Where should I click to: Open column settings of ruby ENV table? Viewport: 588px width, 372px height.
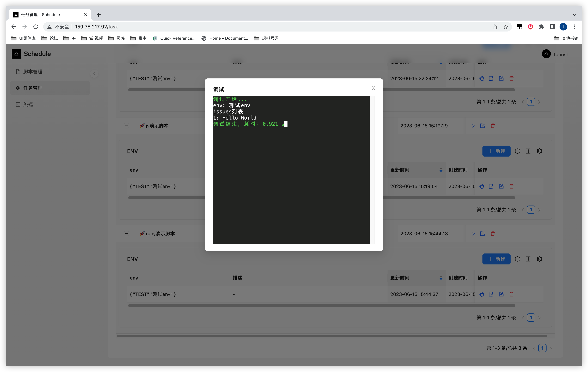click(x=539, y=259)
